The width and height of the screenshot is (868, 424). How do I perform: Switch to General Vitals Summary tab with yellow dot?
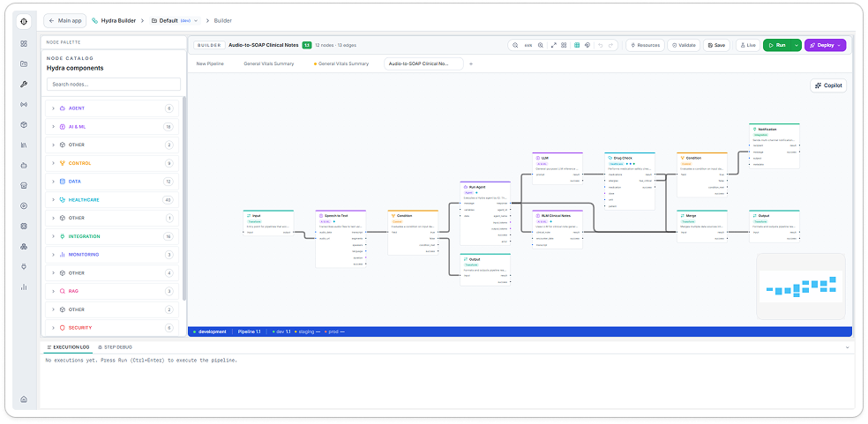point(341,63)
